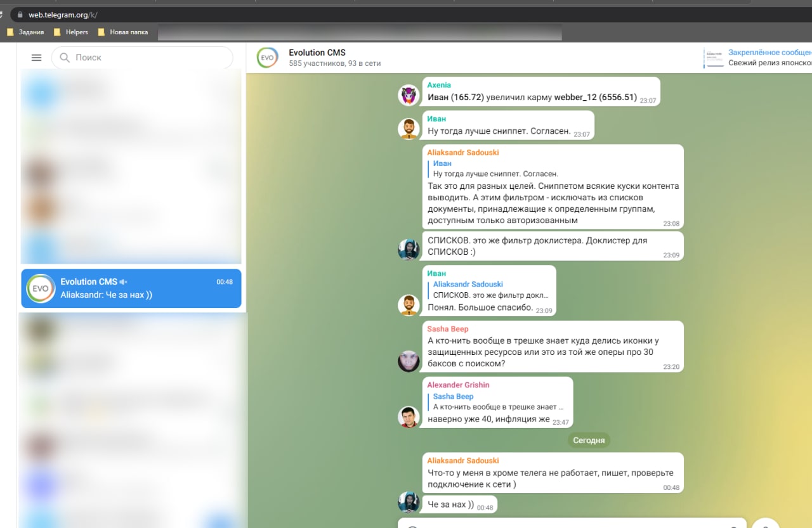
Task: Click the EVO avatar in the chat list
Action: tap(41, 288)
